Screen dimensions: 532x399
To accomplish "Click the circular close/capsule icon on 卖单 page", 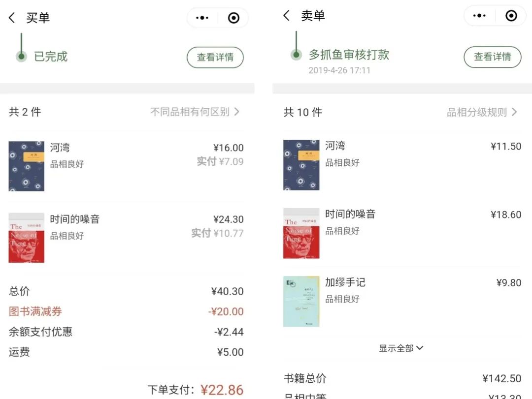I will [x=511, y=16].
